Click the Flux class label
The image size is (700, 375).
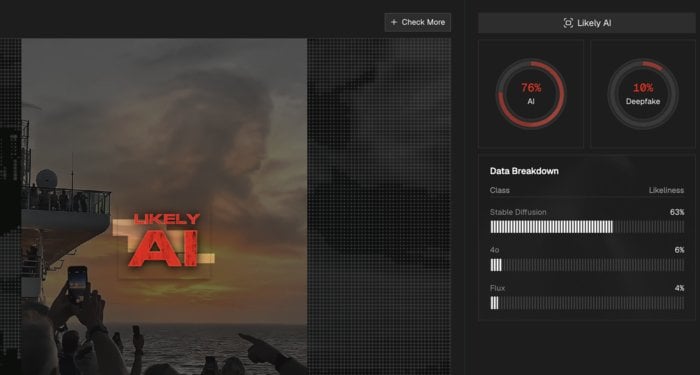[x=497, y=288]
